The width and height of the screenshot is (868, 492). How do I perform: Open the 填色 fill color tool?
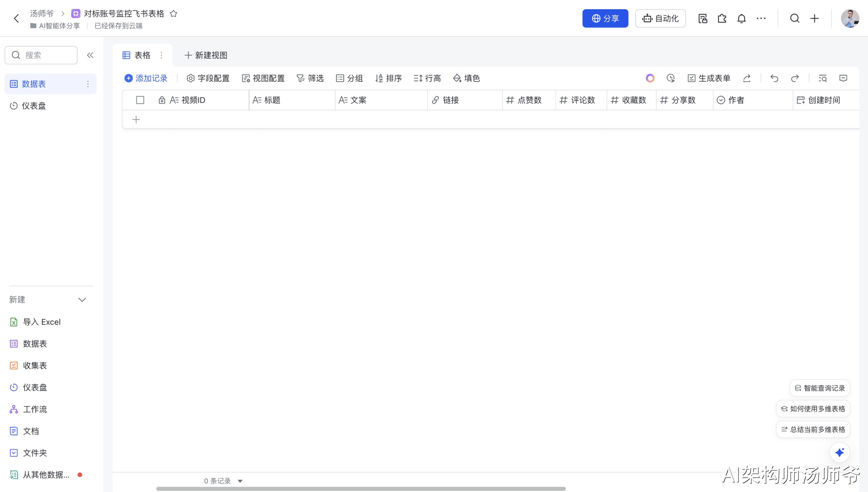(466, 78)
